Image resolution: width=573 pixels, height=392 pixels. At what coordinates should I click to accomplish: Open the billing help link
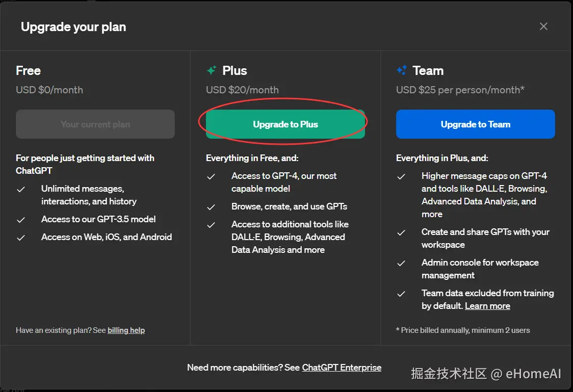pos(126,330)
